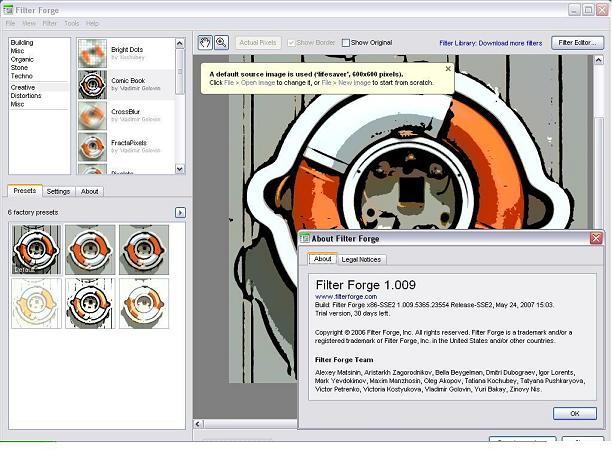Choose the pale yellow faded preset thumbnail

point(36,303)
